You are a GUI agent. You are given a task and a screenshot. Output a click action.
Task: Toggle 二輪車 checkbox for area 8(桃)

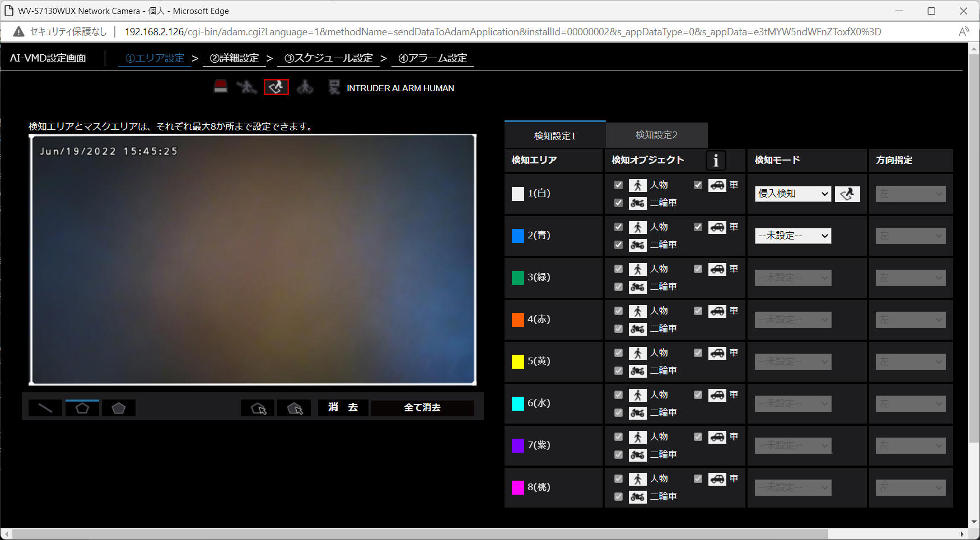click(618, 497)
